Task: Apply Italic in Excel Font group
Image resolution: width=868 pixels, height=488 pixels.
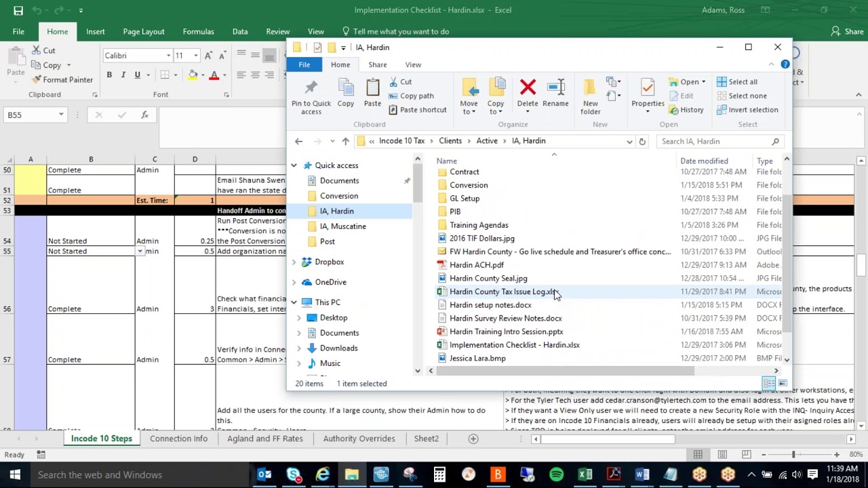Action: tap(123, 75)
